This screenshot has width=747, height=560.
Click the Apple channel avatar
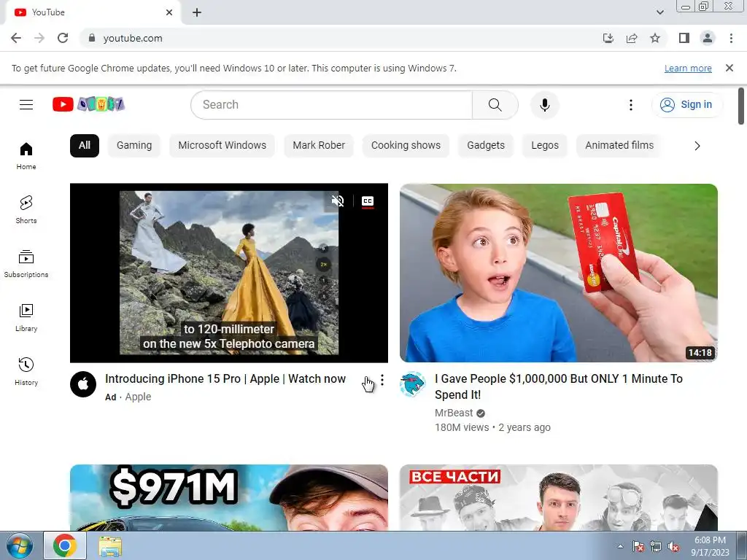(83, 384)
